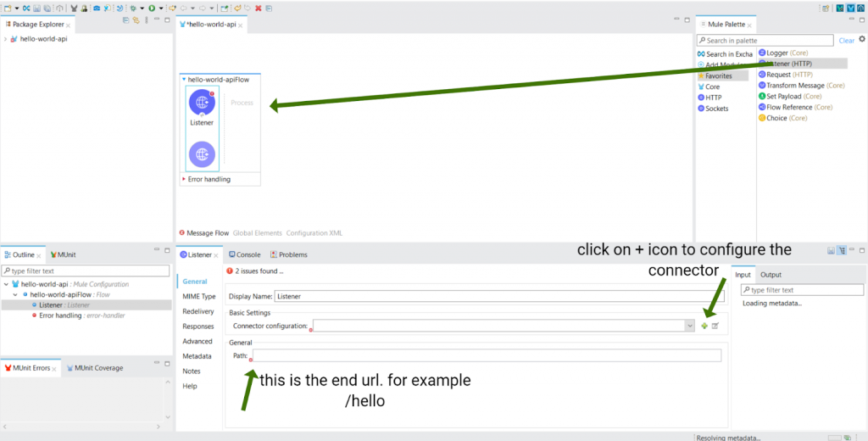Select Logger (Core) in palette

783,53
